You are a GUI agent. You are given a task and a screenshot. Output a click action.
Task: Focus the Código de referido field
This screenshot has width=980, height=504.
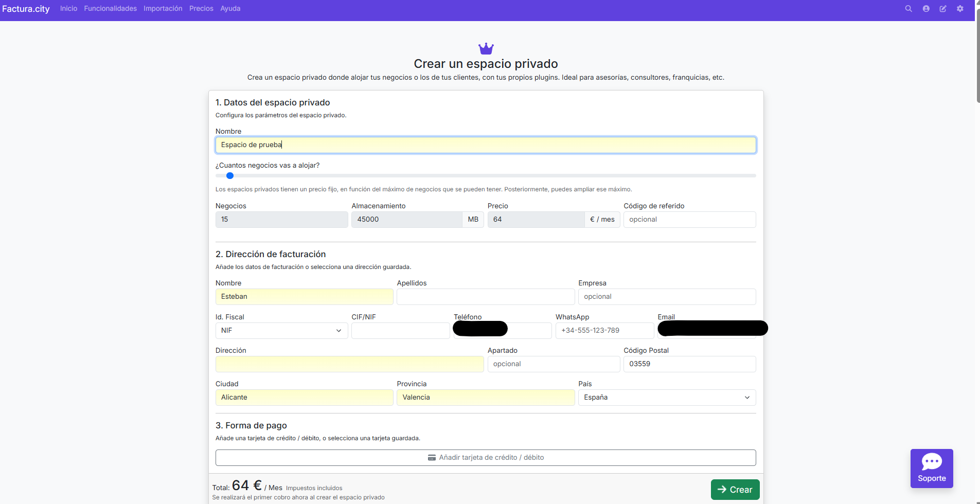click(689, 220)
